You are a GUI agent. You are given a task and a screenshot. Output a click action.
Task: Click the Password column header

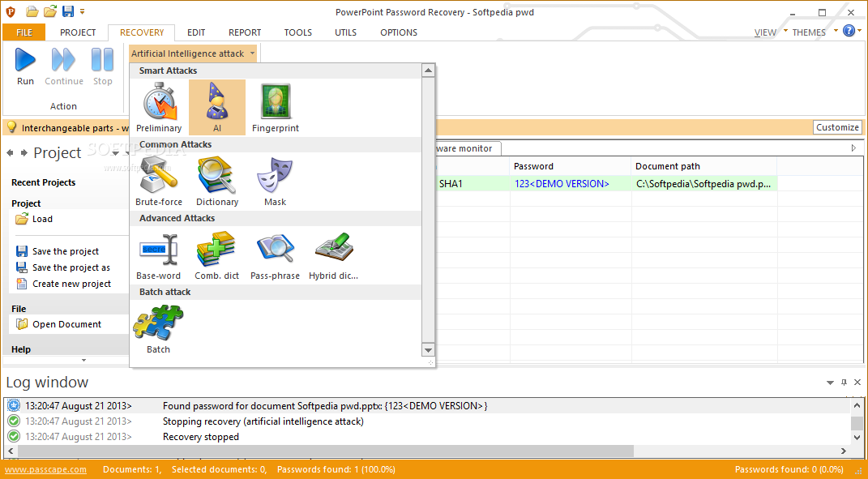coord(571,166)
